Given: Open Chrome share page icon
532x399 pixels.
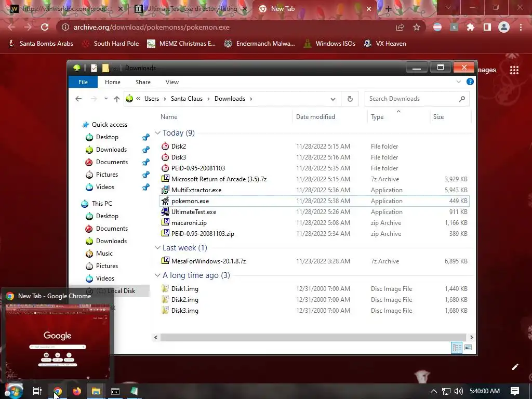Looking at the screenshot, I should coord(400,27).
